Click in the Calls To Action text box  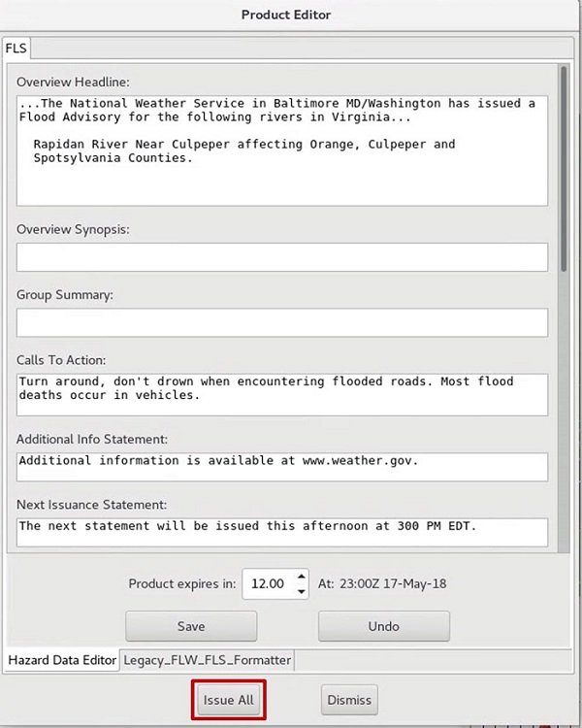pos(282,395)
